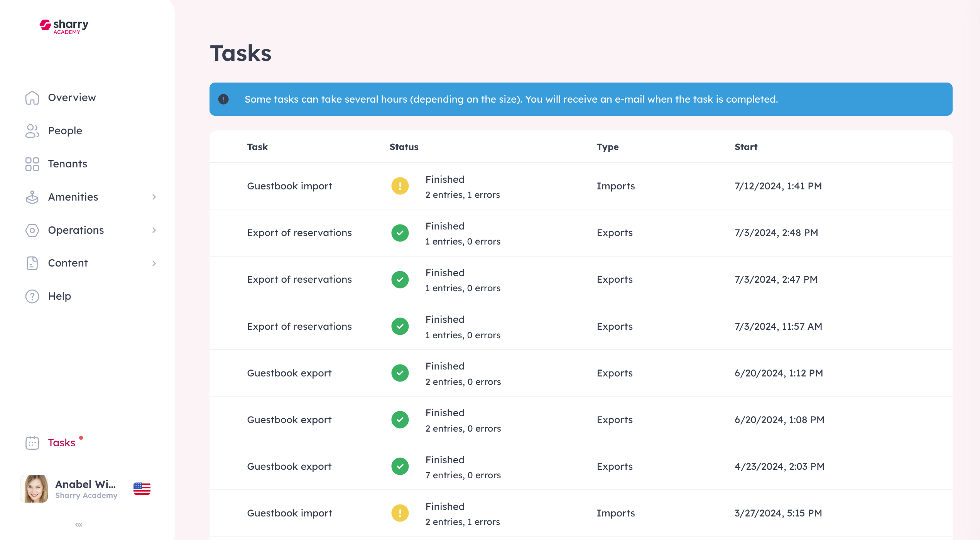Screen dimensions: 980x540
Task: Expand the Amenities submenu chevron
Action: click(154, 197)
